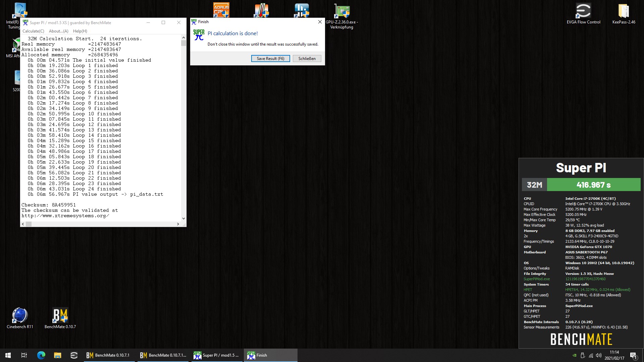Viewport: 644px width, 362px height.
Task: Click the SuperPiMod.exe green file integrity entry
Action: (x=537, y=279)
